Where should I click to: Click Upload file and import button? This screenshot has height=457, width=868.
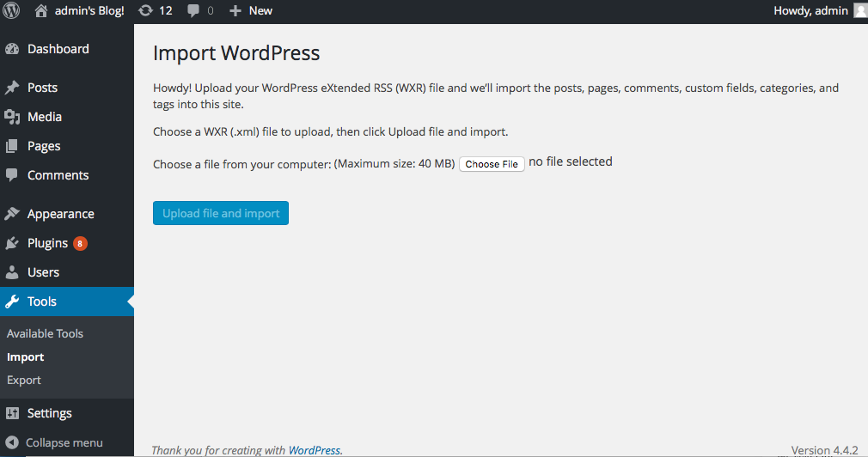[221, 213]
